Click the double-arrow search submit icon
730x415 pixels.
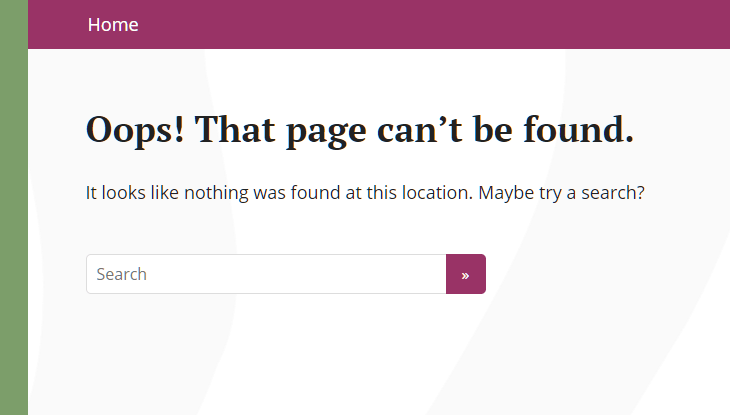(465, 276)
